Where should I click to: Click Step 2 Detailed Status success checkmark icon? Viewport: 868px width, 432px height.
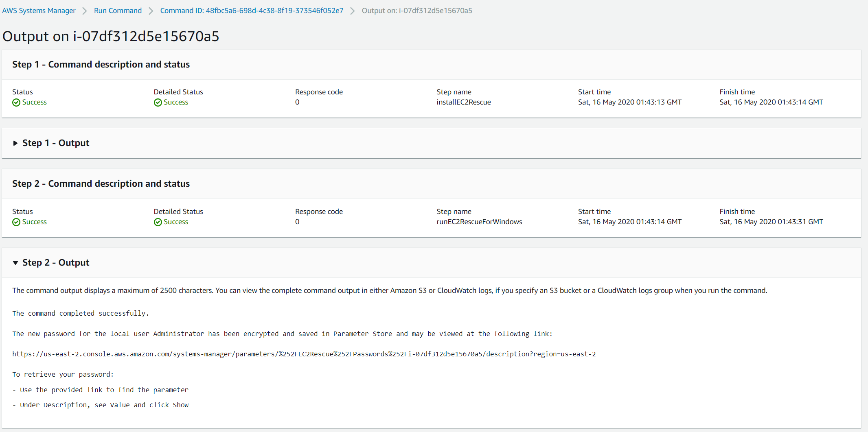click(158, 222)
